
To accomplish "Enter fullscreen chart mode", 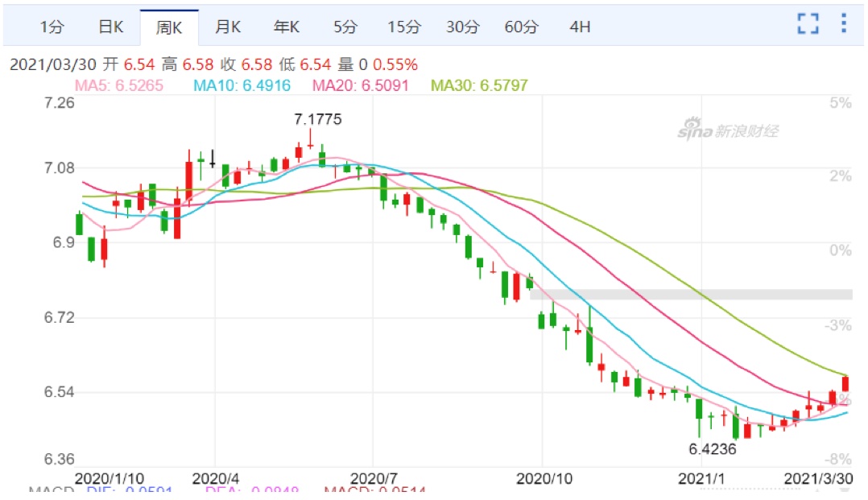I will (x=808, y=24).
